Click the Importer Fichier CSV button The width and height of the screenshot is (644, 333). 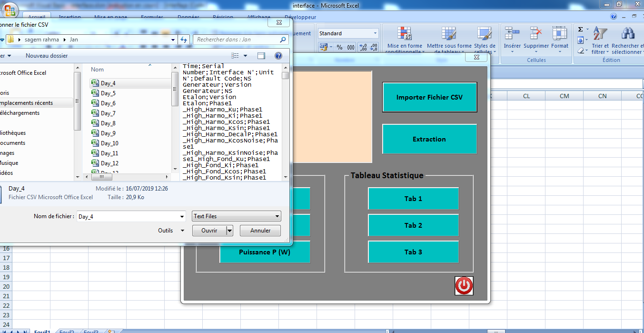(429, 98)
